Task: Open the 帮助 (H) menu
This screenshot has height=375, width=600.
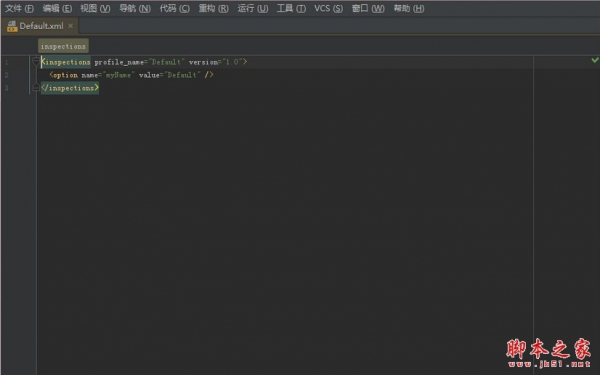Action: [409, 8]
